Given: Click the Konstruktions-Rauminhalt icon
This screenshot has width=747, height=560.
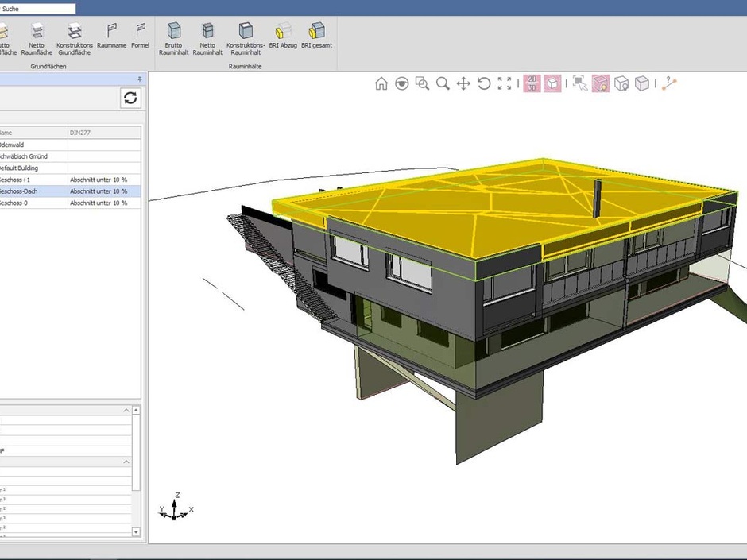Looking at the screenshot, I should (x=246, y=32).
